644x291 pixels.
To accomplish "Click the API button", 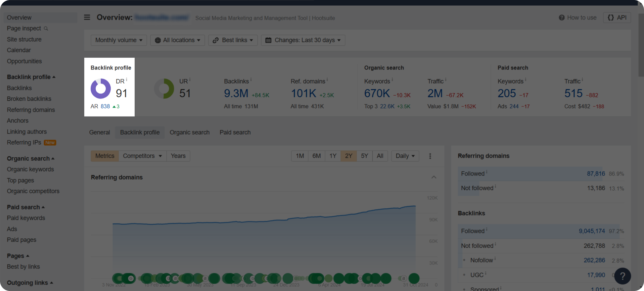I will [617, 17].
